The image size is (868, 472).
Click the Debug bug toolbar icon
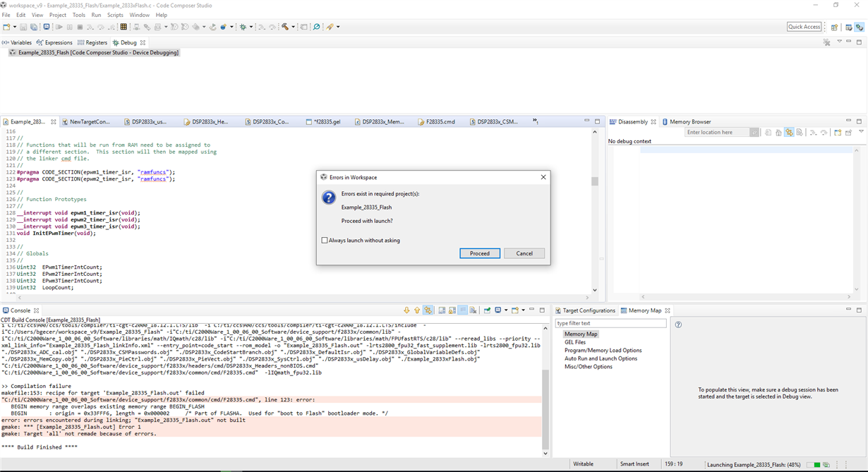point(243,27)
